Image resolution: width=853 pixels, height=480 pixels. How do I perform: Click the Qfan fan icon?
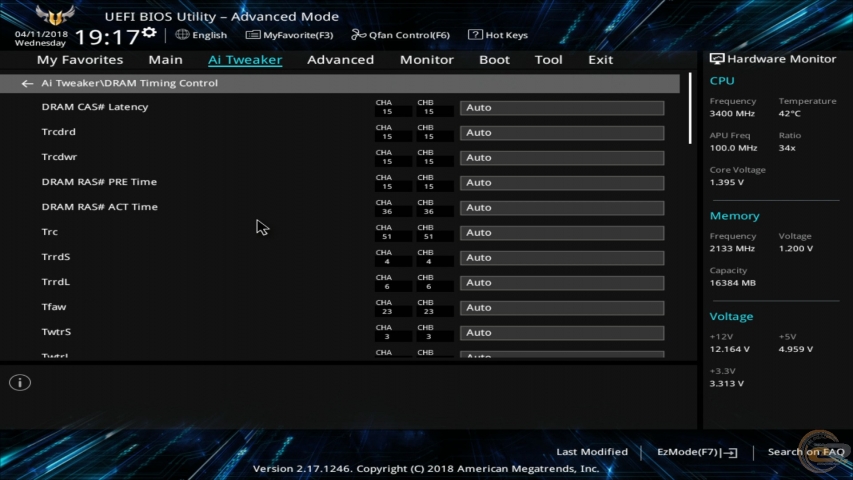coord(358,35)
